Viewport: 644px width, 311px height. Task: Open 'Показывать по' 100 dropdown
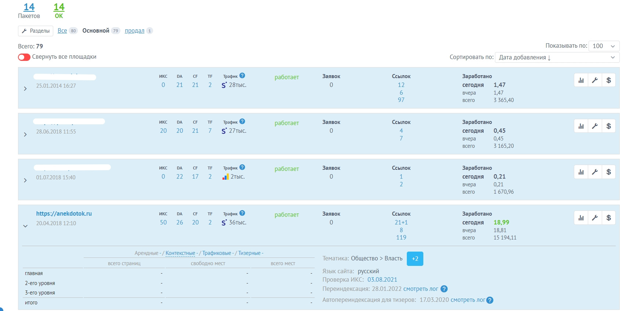(604, 46)
